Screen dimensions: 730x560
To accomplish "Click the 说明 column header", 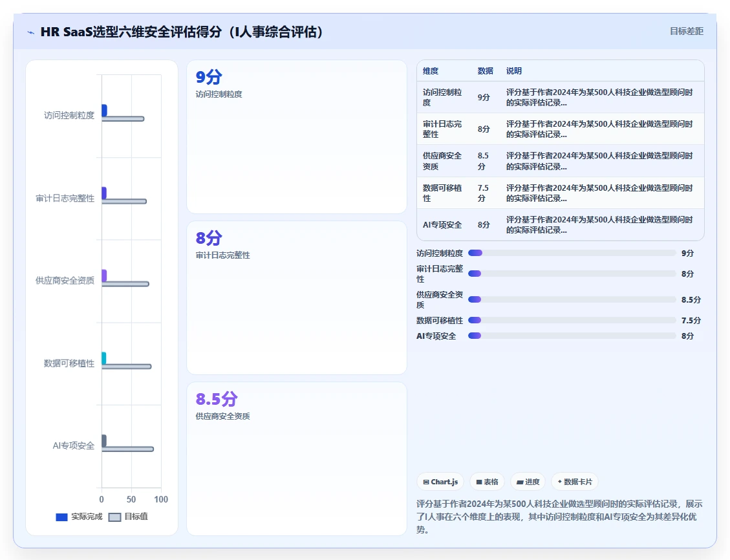I will click(514, 70).
